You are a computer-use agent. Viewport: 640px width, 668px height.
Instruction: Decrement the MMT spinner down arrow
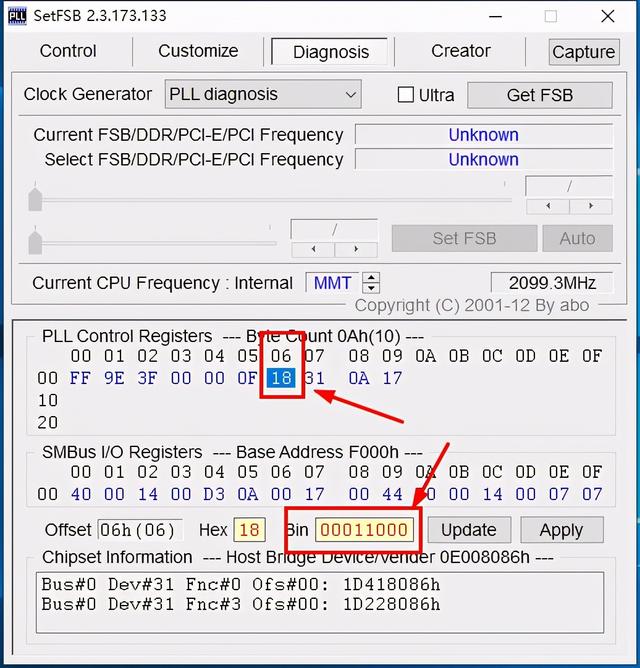pos(371,288)
